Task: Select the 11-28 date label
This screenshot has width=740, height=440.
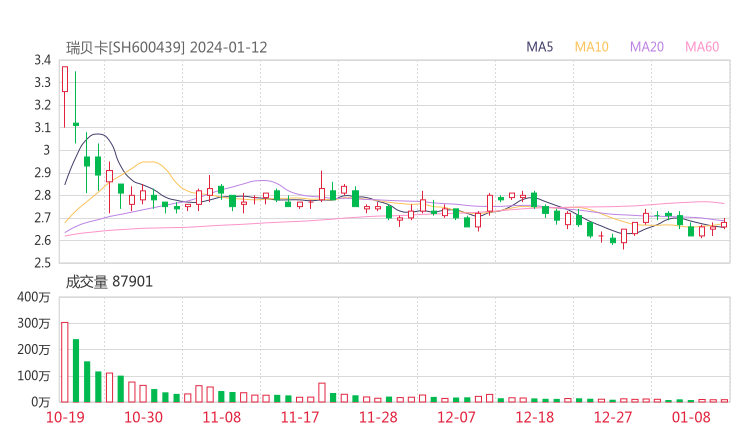Action: click(x=378, y=417)
